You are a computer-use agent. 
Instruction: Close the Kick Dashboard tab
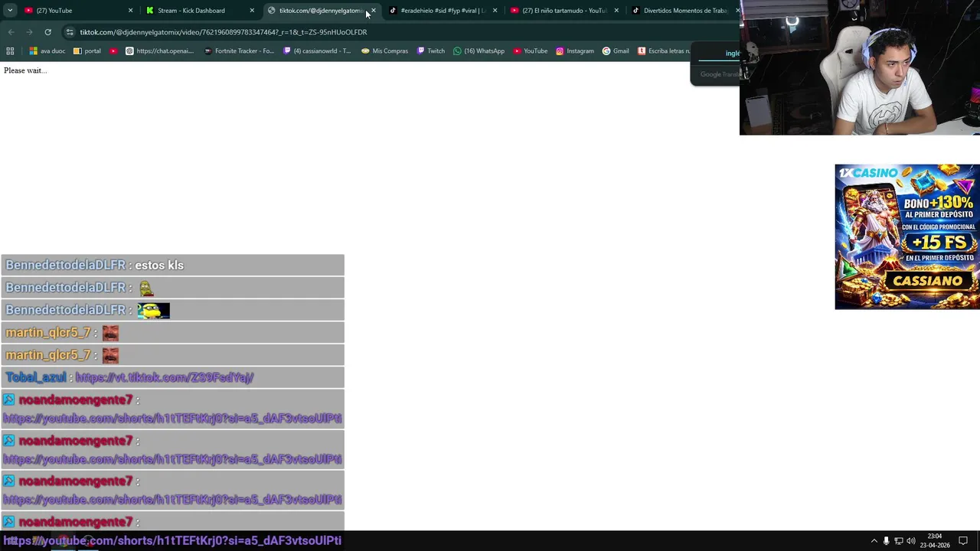(x=252, y=11)
